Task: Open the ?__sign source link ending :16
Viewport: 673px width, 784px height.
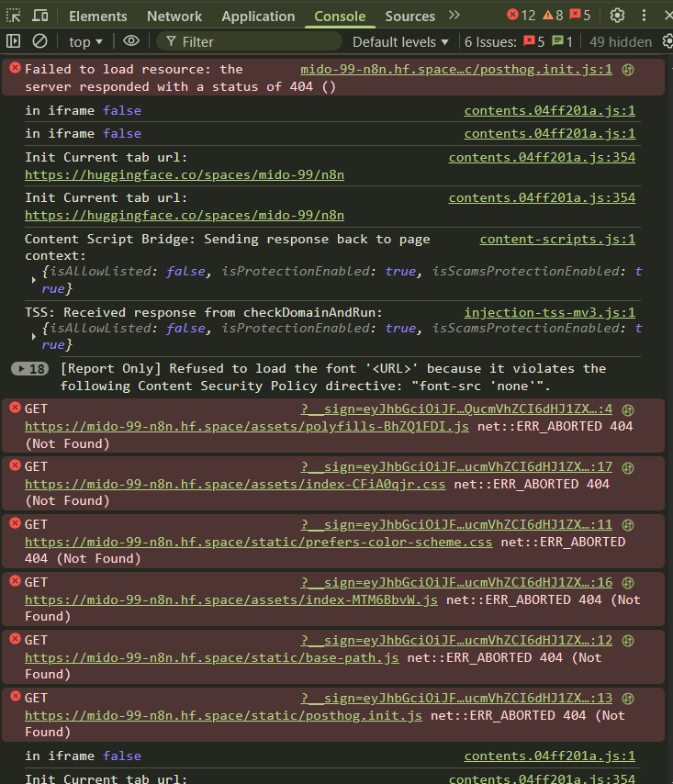Action: tap(456, 583)
